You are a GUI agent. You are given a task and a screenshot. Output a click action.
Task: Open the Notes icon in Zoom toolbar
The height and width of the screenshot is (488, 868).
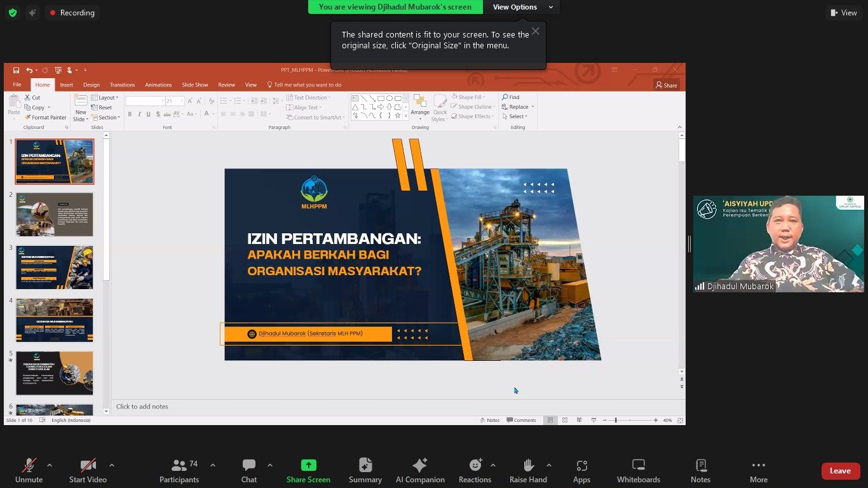click(x=700, y=470)
